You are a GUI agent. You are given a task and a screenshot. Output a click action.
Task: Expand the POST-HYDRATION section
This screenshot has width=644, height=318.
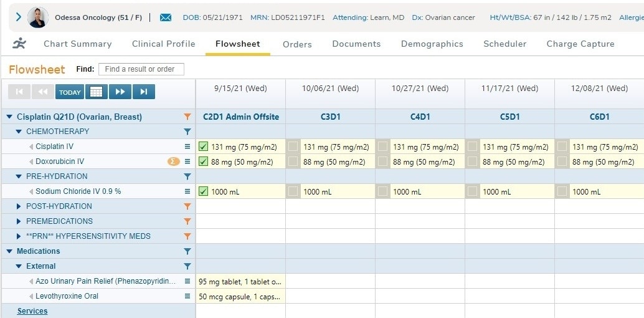[19, 206]
